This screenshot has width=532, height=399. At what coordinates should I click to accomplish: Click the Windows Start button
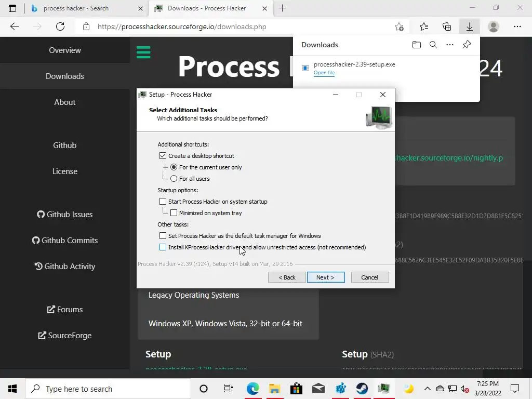(x=12, y=389)
